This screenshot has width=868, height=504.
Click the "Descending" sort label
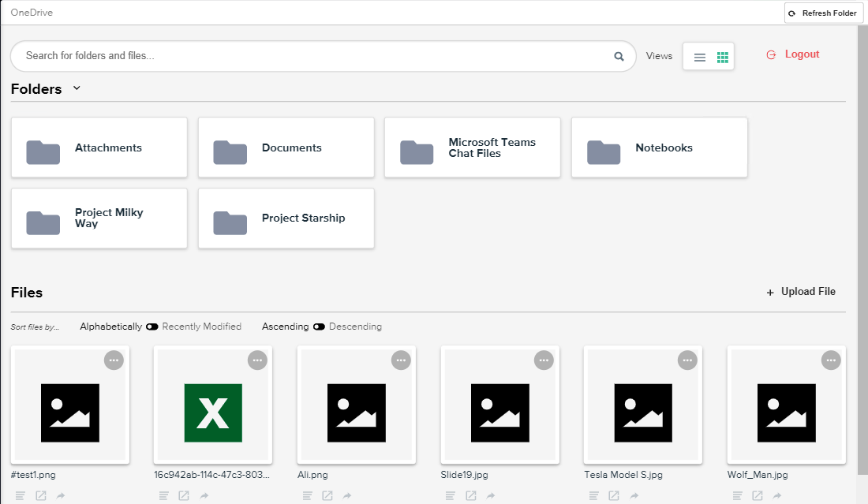(355, 327)
